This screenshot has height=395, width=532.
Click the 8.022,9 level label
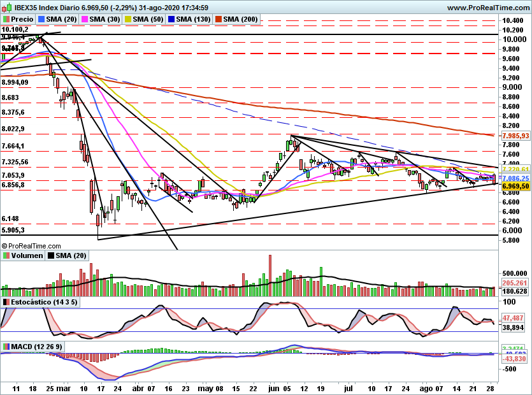pos(13,129)
